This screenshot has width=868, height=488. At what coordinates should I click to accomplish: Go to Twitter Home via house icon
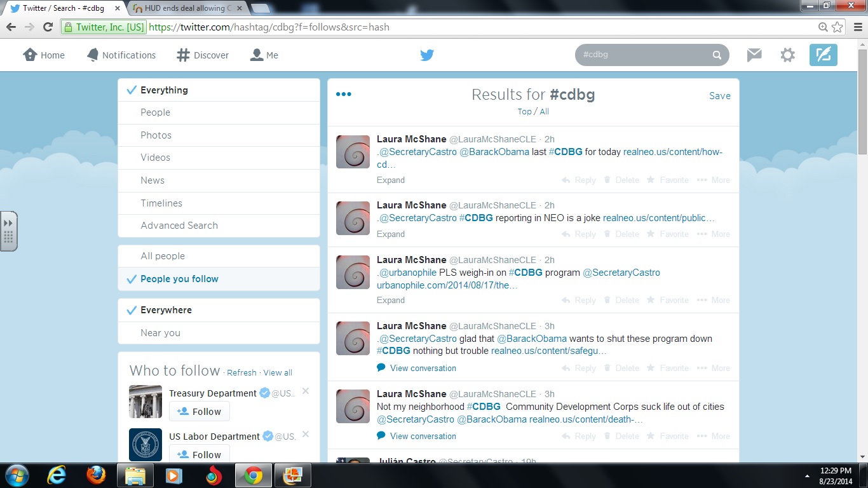[x=30, y=55]
